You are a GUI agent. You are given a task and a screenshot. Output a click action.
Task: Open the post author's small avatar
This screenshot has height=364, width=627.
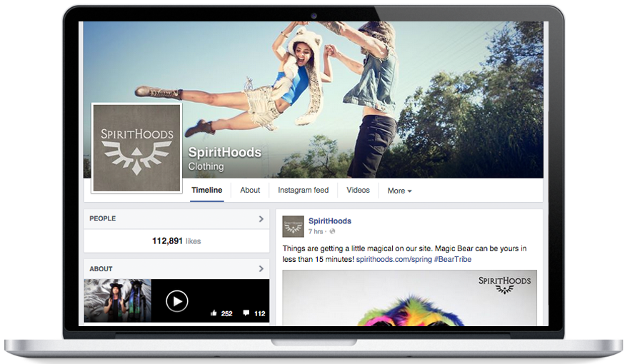(293, 226)
